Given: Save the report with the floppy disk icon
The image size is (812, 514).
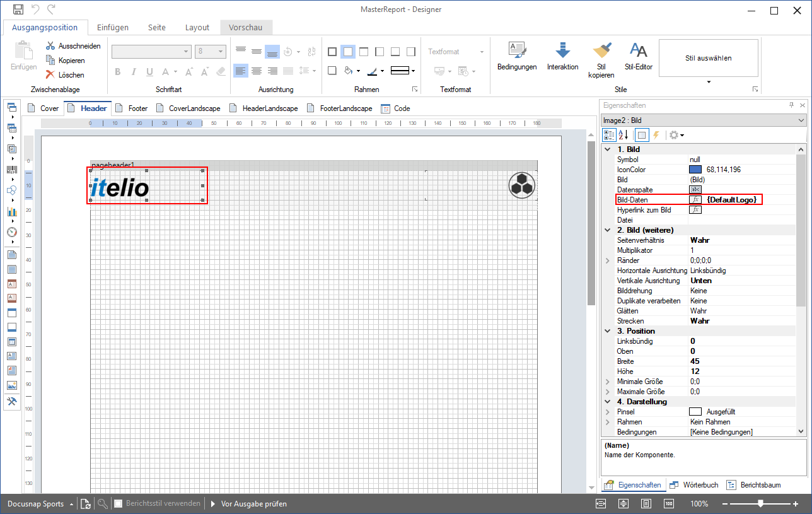Looking at the screenshot, I should (18, 9).
